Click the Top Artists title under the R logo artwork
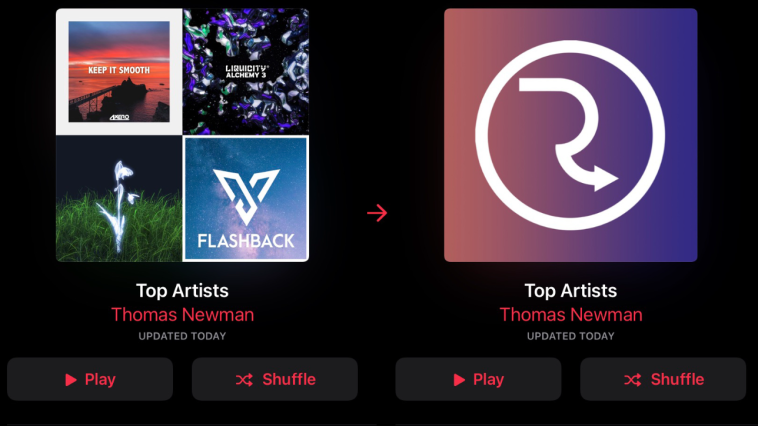The width and height of the screenshot is (758, 426). [x=571, y=291]
